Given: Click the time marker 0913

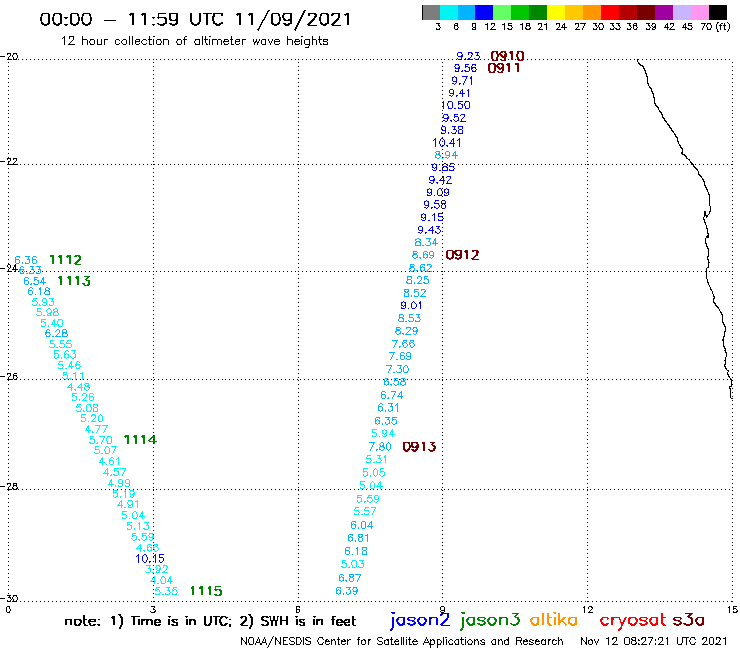Looking at the screenshot, I should [419, 447].
